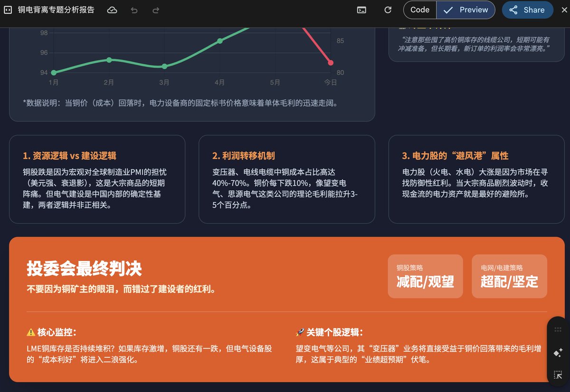
Task: Select the 资源逻辑 vs 建设逻辑 card
Action: point(97,179)
